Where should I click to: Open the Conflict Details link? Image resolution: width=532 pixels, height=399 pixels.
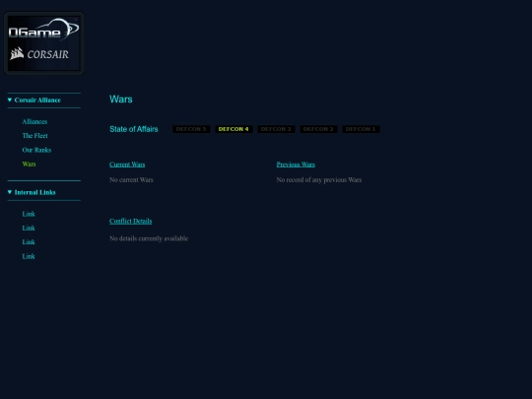pos(131,222)
